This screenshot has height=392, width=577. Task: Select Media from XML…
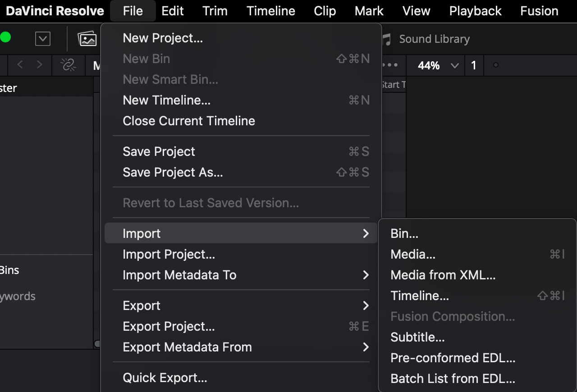pos(477,275)
